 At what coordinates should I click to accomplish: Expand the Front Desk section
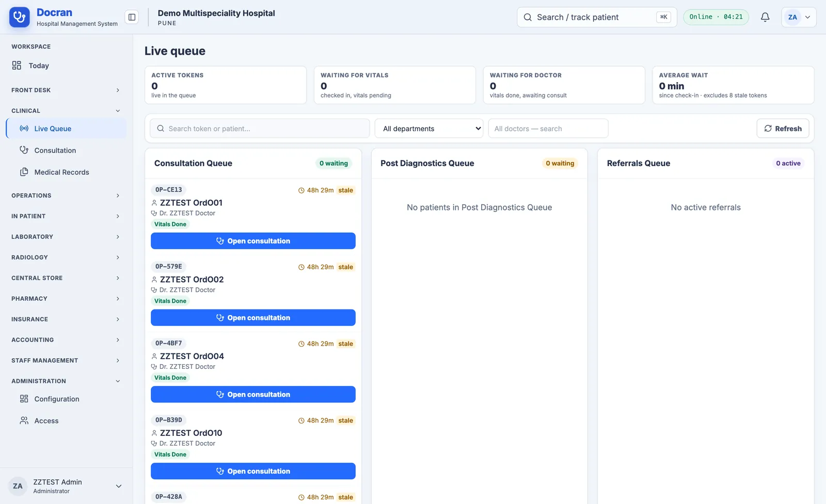66,90
